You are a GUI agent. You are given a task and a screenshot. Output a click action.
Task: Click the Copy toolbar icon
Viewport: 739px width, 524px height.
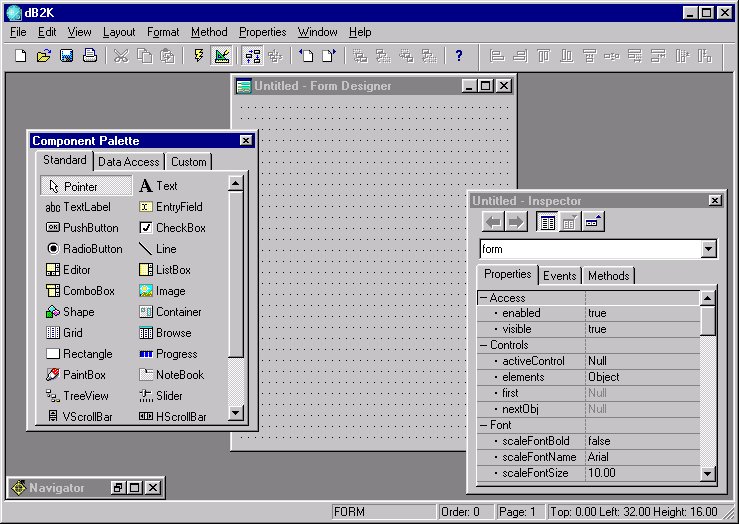click(x=144, y=56)
